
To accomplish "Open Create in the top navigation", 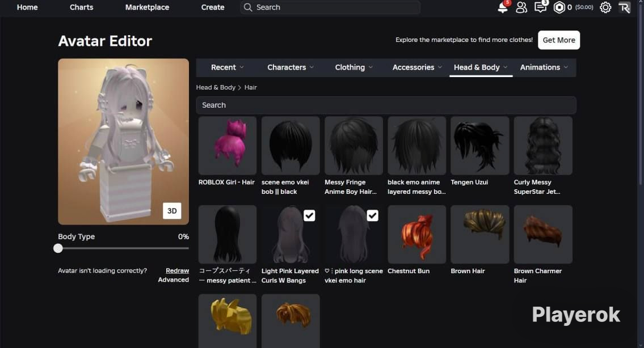I will click(213, 7).
